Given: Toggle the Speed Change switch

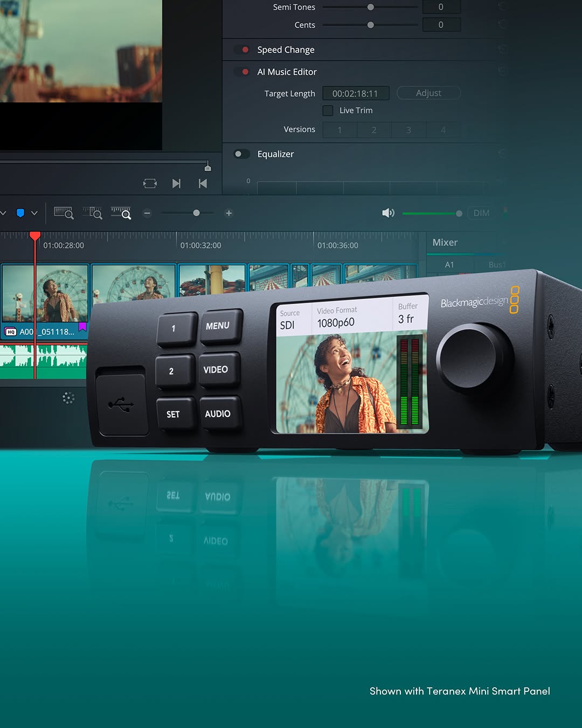Looking at the screenshot, I should (x=242, y=50).
